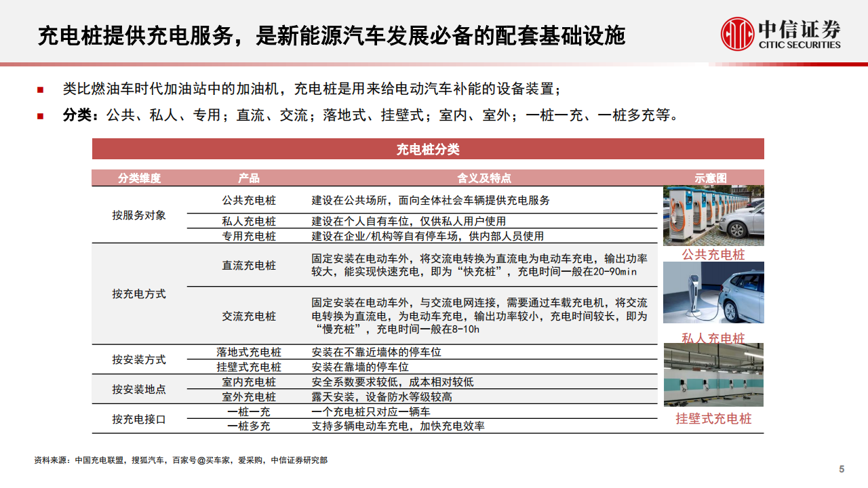Image resolution: width=868 pixels, height=488 pixels.
Task: Click the 公共充电桩 product cell
Action: 249,201
